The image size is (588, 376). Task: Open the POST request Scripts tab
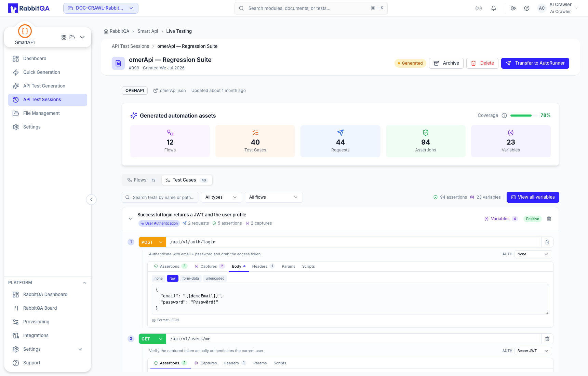point(308,267)
